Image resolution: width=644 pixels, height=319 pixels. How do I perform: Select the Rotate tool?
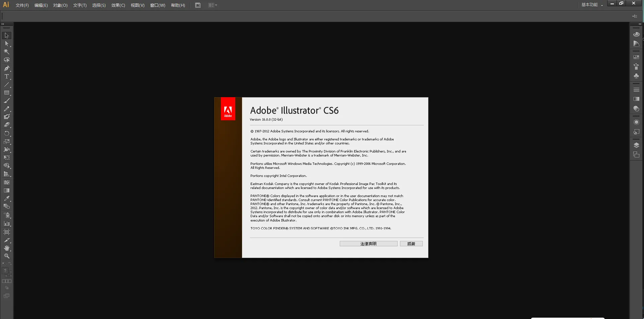tap(7, 133)
